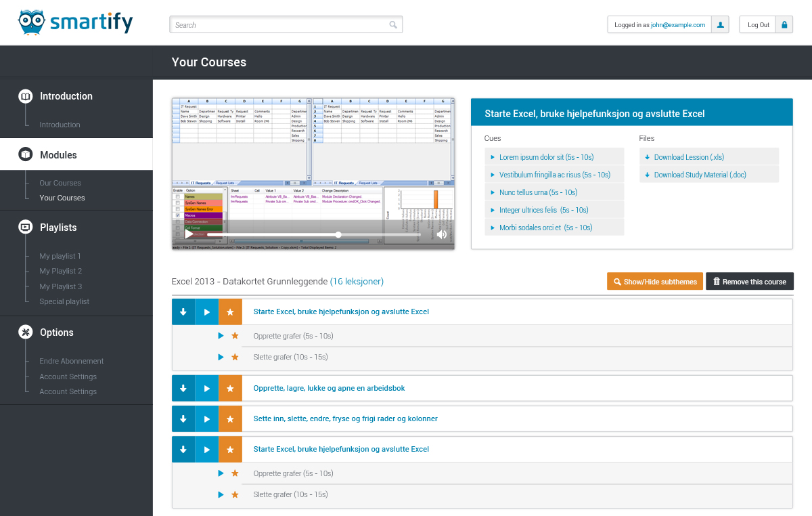Image resolution: width=812 pixels, height=516 pixels.
Task: Toggle the star on first Slette grafer sublesson
Action: point(235,357)
